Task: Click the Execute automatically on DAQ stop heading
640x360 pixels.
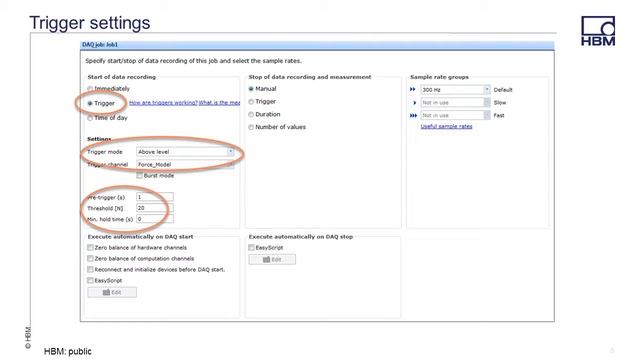Action: [x=301, y=237]
